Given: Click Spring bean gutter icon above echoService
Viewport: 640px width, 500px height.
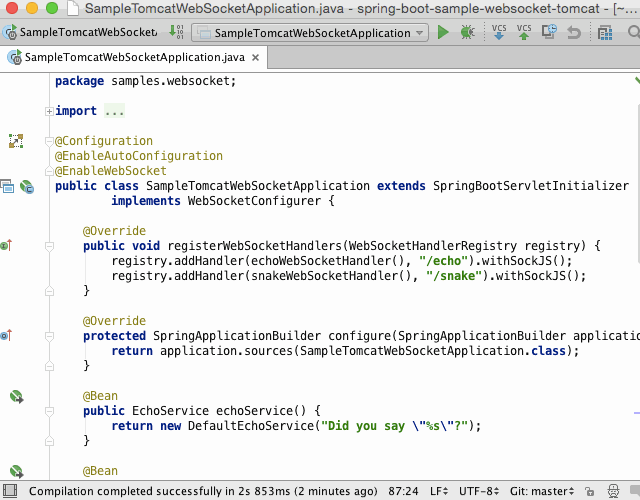Looking at the screenshot, I should (16, 396).
